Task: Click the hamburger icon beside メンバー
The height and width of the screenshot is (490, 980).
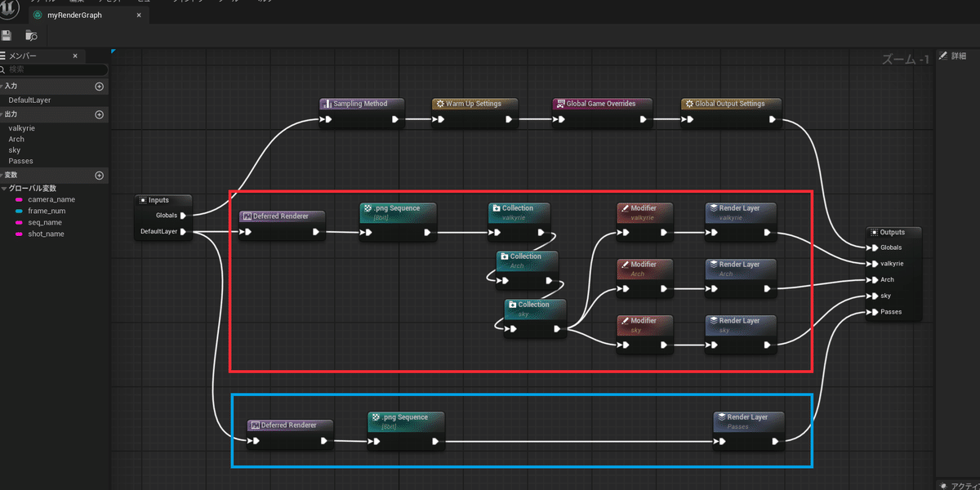Action: (3, 56)
